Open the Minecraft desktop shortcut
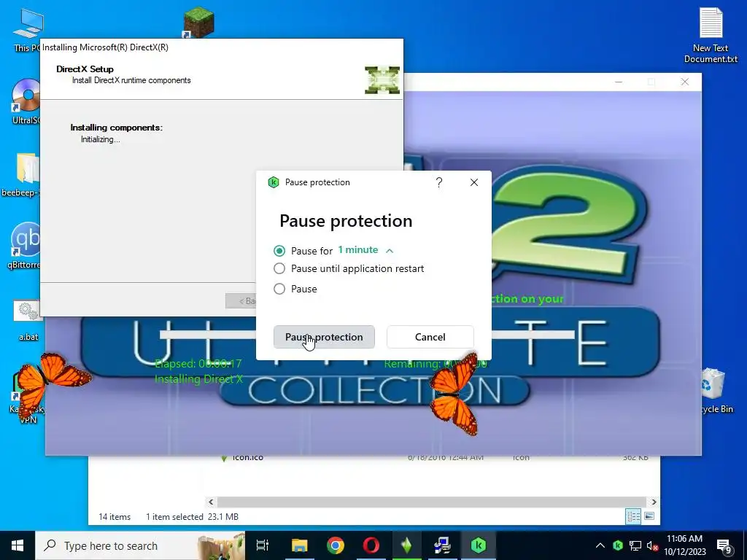Viewport: 747px width, 560px height. (x=198, y=23)
